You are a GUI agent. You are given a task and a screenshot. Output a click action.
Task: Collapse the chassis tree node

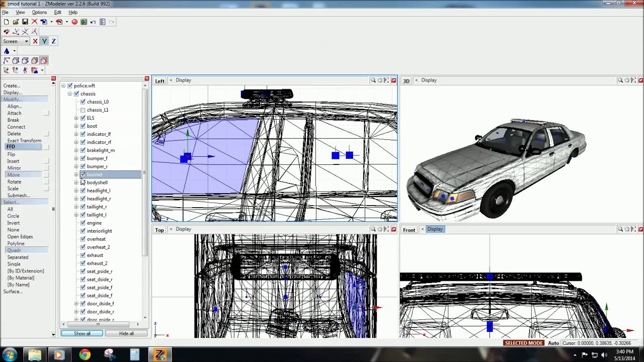(70, 94)
